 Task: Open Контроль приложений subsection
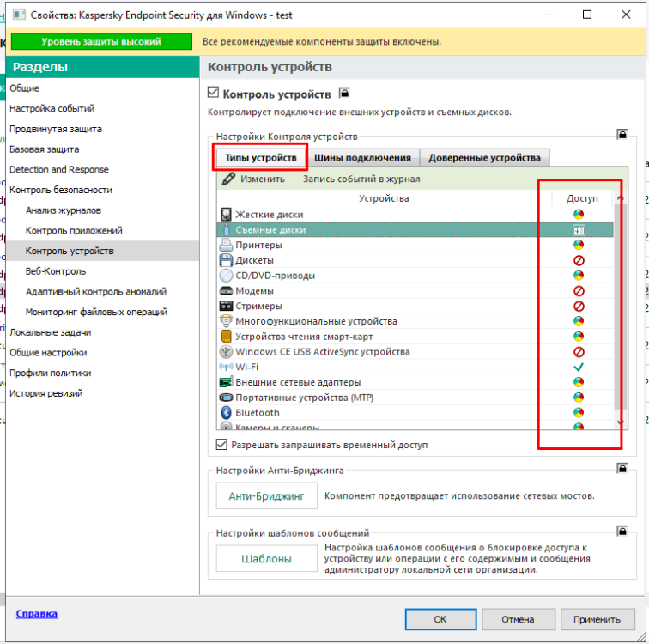point(74,230)
